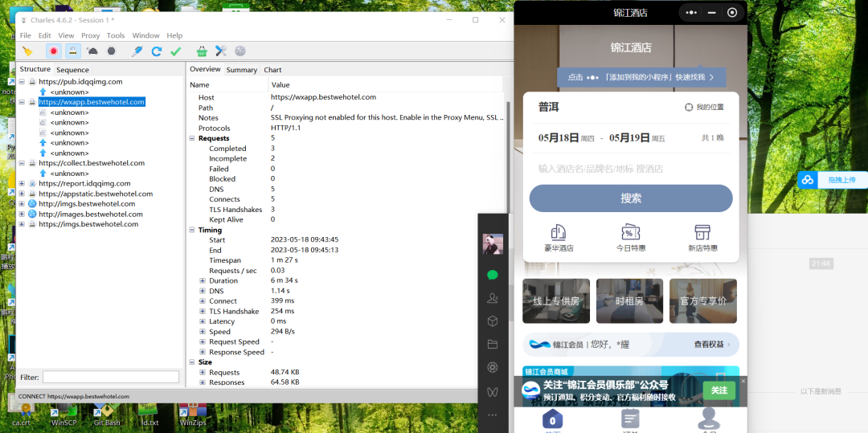Viewport: 868px width, 433px height.
Task: Collapse the pub.idqqimg.com tree node
Action: coord(22,82)
